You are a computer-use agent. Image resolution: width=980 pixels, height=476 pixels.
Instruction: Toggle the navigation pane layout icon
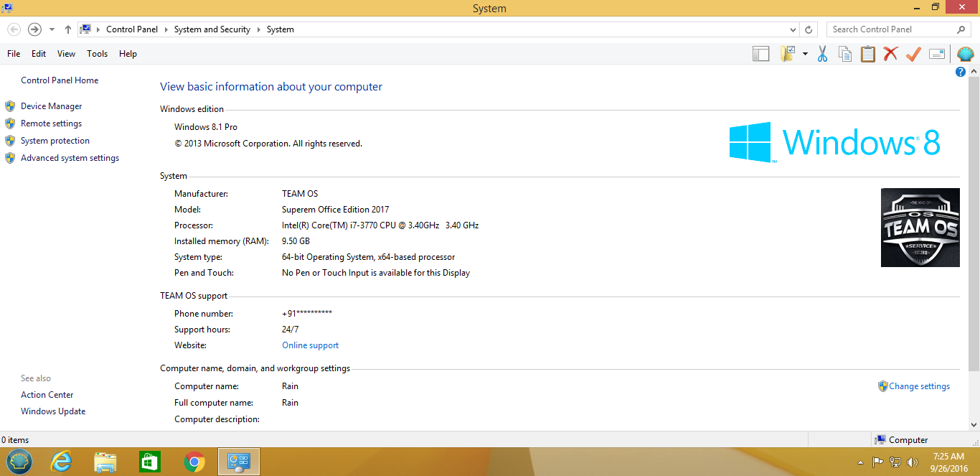pos(760,54)
